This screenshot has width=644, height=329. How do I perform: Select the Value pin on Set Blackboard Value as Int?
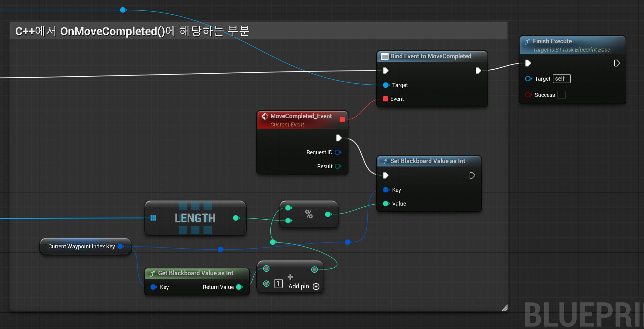click(386, 203)
